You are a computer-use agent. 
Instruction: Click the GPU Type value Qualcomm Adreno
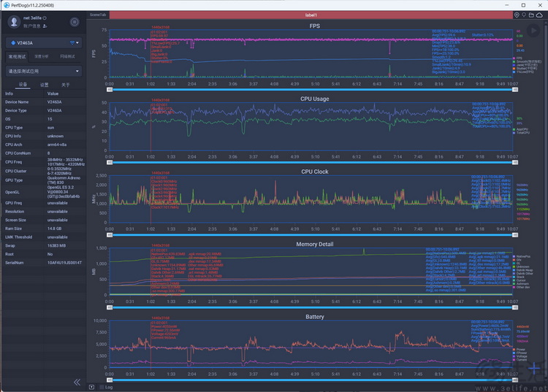click(x=64, y=180)
